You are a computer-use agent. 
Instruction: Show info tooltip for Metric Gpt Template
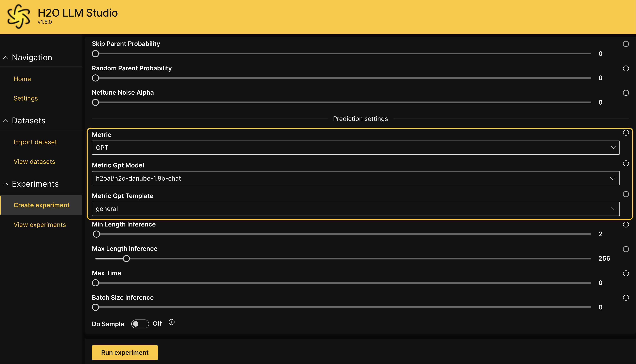626,194
